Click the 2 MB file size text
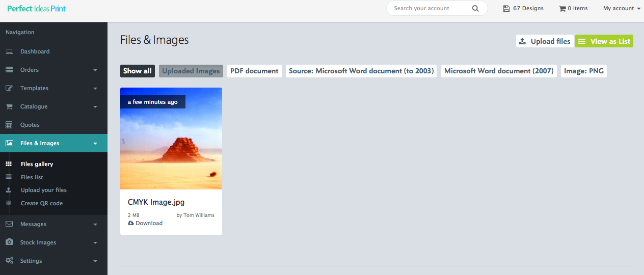Image resolution: width=644 pixels, height=275 pixels. click(133, 215)
